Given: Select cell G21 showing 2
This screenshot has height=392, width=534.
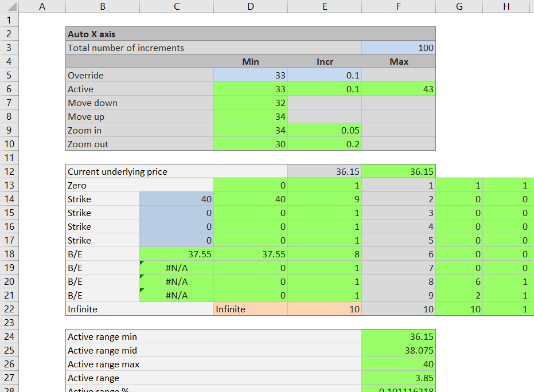Looking at the screenshot, I should [x=459, y=295].
